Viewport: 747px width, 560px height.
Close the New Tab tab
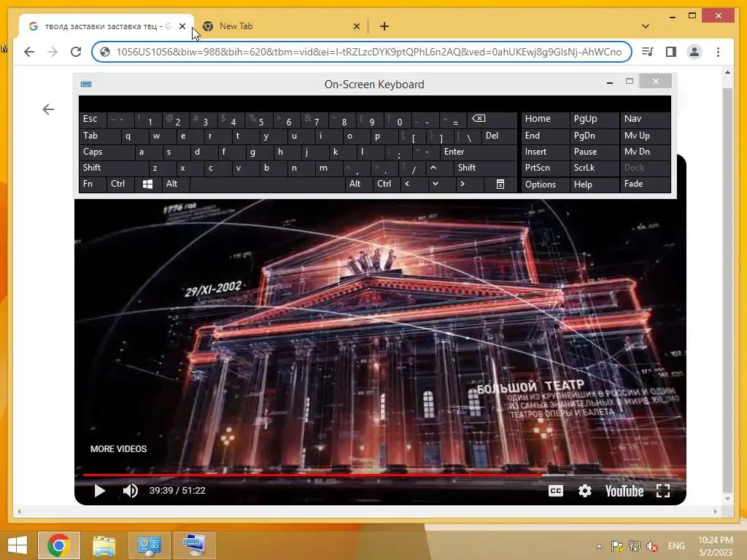point(356,27)
